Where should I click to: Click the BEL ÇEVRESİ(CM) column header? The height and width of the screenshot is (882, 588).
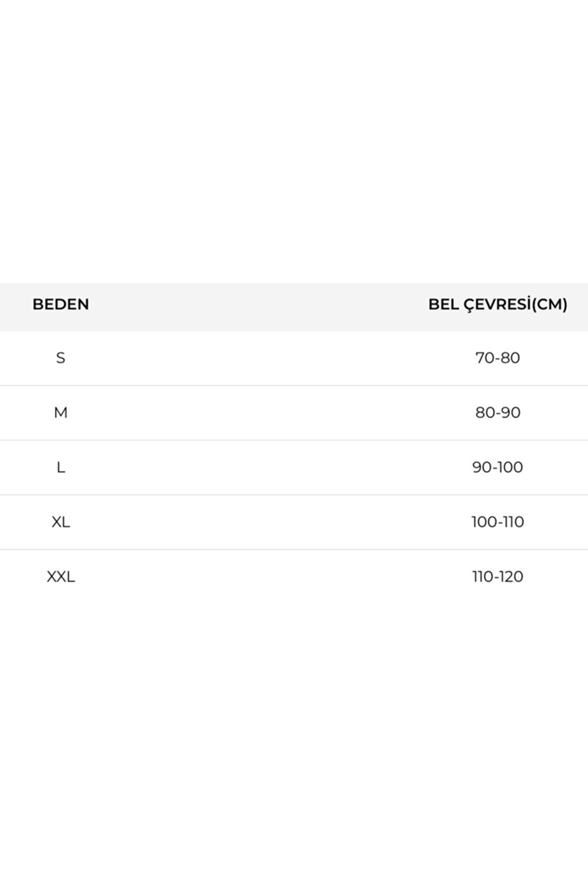(497, 304)
